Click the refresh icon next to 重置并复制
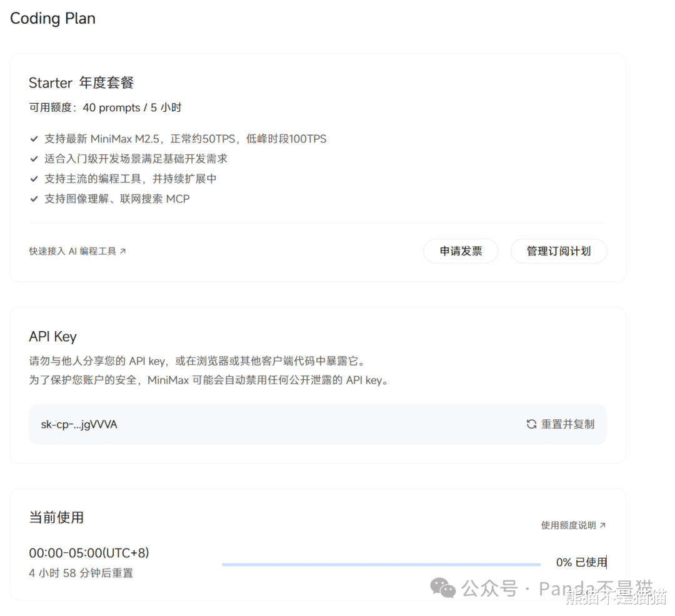 click(x=532, y=424)
